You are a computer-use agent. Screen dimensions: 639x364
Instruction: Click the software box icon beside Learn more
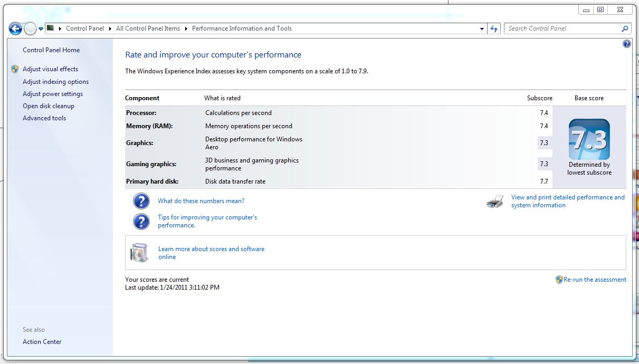pyautogui.click(x=139, y=253)
